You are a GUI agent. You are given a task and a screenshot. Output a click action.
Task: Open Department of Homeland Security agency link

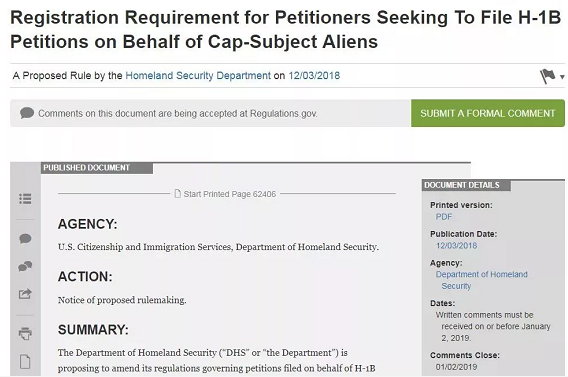point(481,280)
